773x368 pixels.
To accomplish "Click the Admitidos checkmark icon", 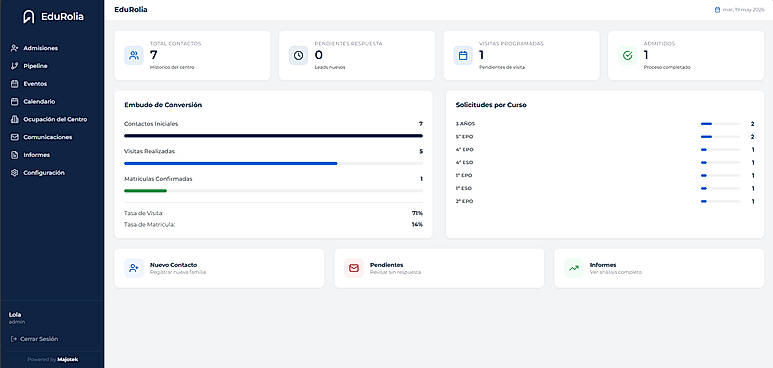I will point(628,56).
